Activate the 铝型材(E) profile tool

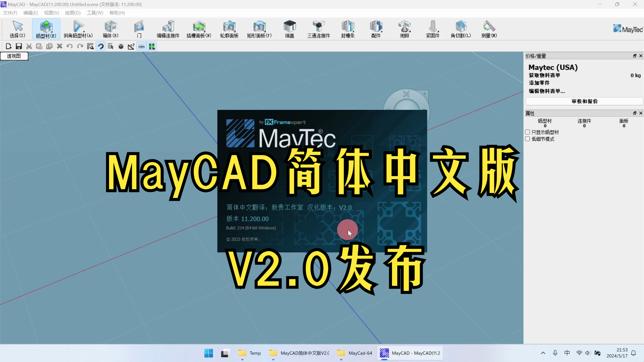click(46, 29)
